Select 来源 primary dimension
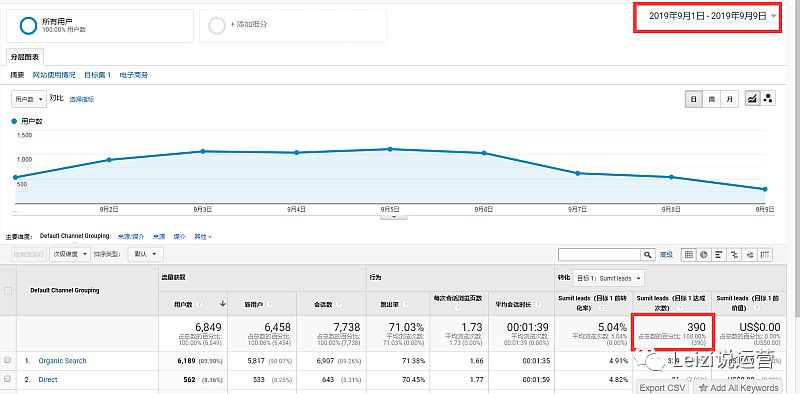This screenshot has width=800, height=394. tap(159, 237)
